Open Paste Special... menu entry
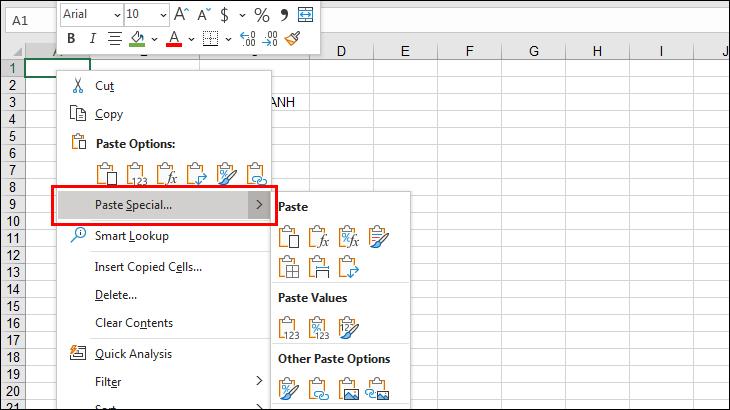 point(163,205)
